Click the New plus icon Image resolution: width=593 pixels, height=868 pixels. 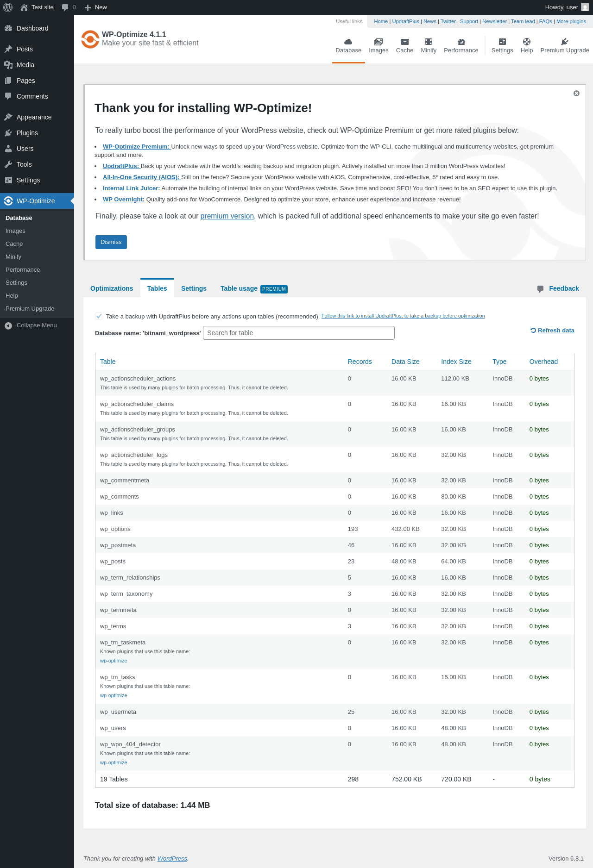click(88, 7)
